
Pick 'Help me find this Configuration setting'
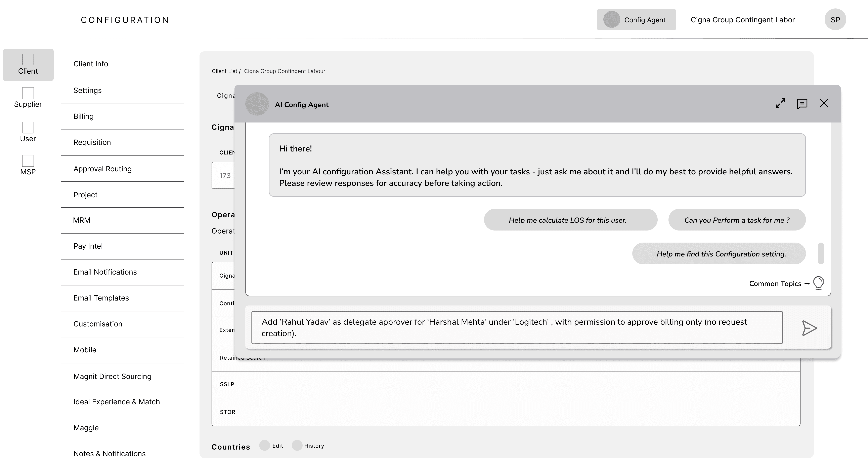pos(719,254)
